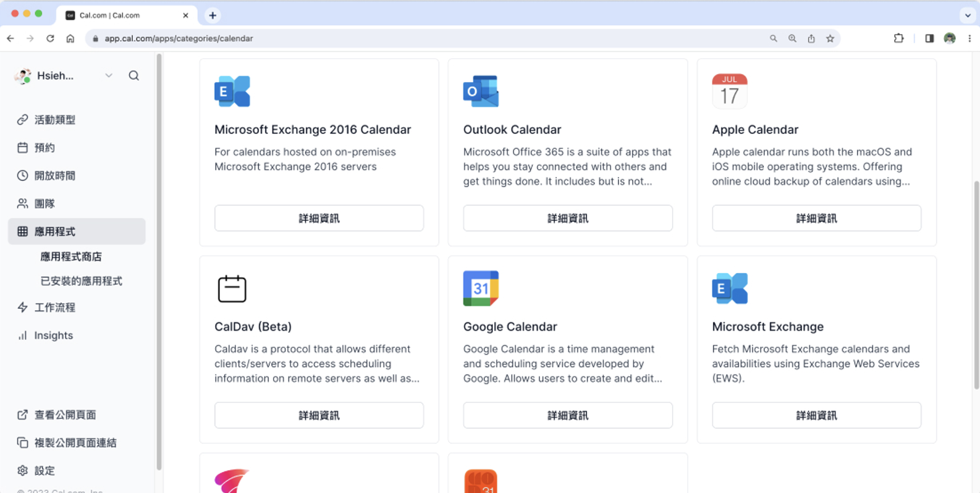Open 預約 in sidebar
Viewport: 980px width, 493px height.
coord(77,148)
